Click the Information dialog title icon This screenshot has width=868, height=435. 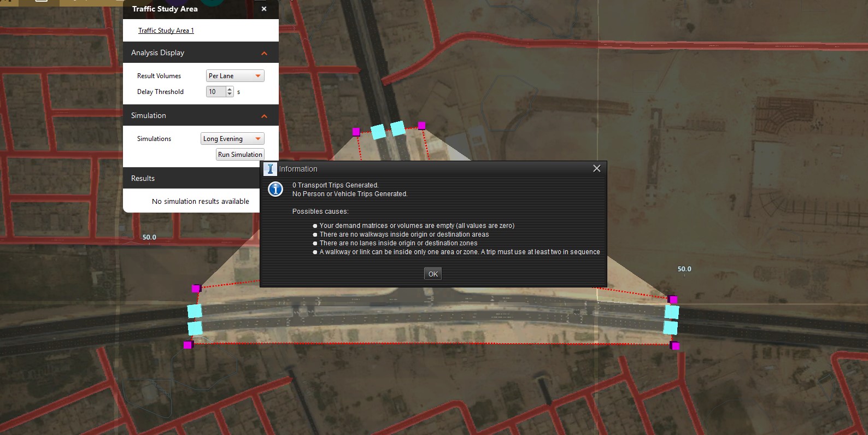pos(270,169)
